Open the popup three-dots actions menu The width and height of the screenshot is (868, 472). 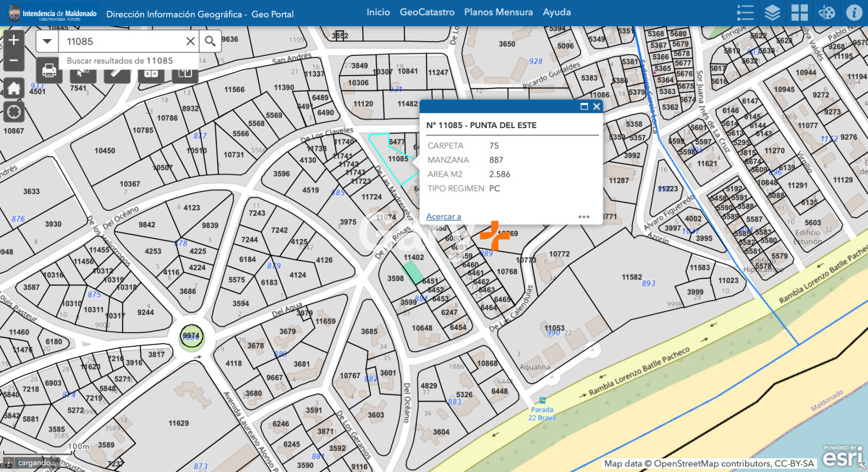click(x=584, y=216)
